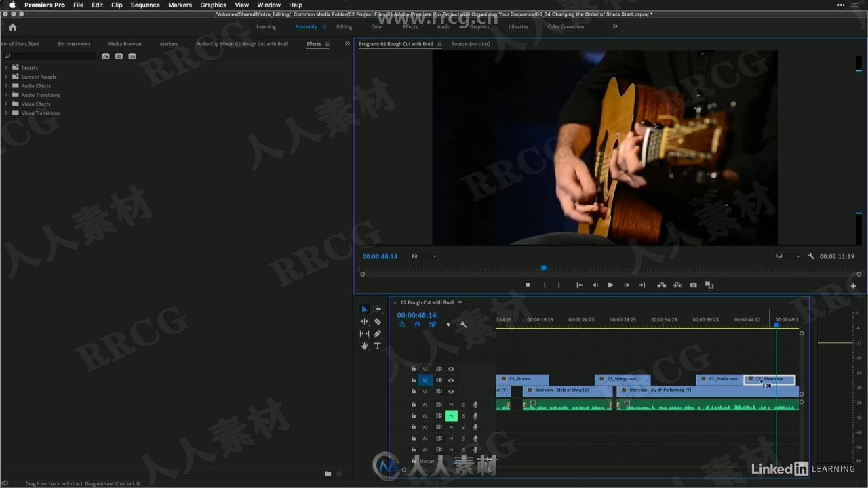Expand the Video Transitions folder
868x488 pixels.
point(6,113)
